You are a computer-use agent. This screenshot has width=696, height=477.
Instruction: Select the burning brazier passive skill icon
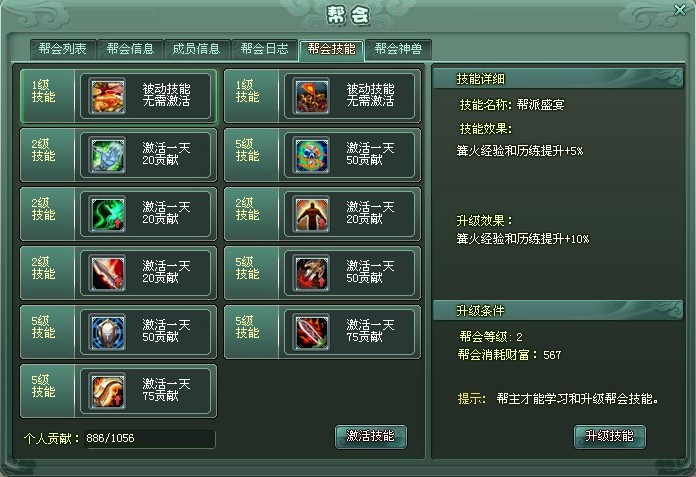click(311, 96)
